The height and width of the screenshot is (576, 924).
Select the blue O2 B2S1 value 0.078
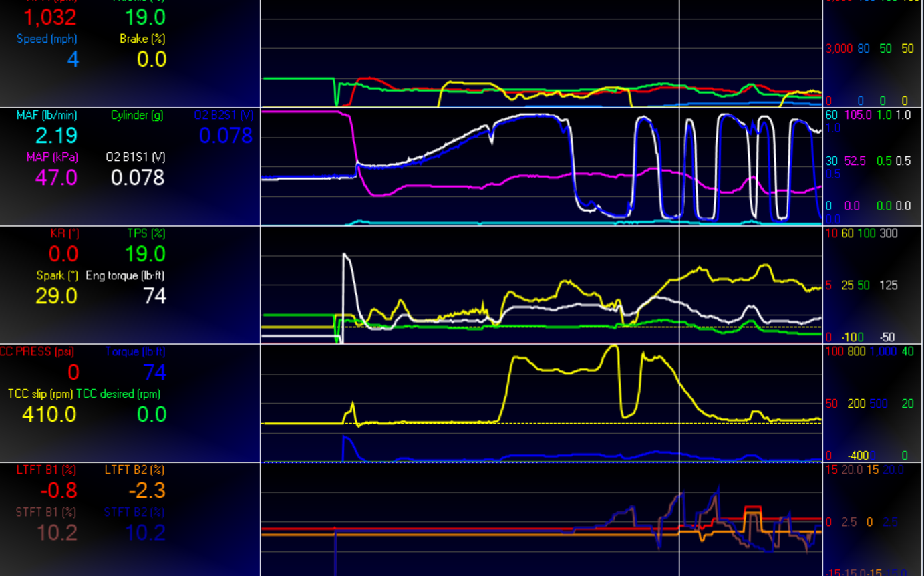pyautogui.click(x=226, y=135)
